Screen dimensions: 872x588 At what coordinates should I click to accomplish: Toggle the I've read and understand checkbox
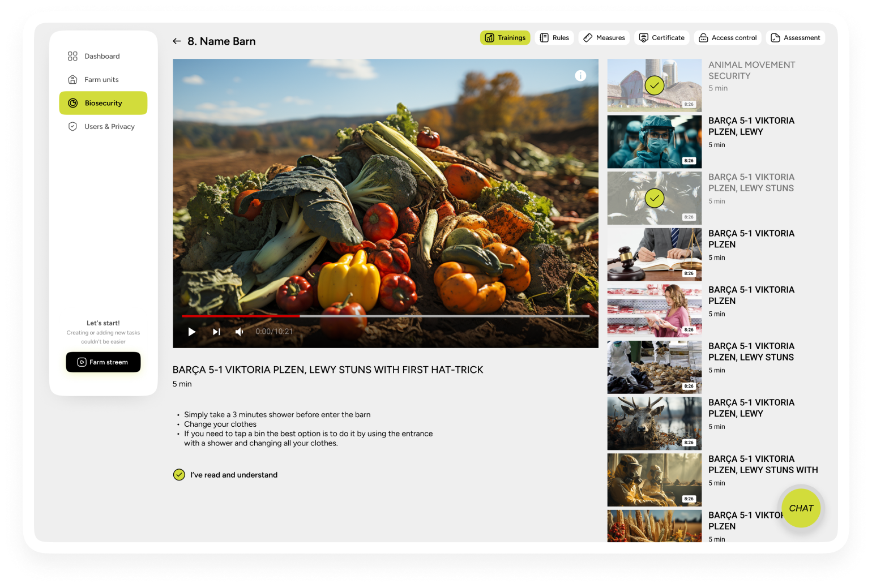tap(179, 475)
